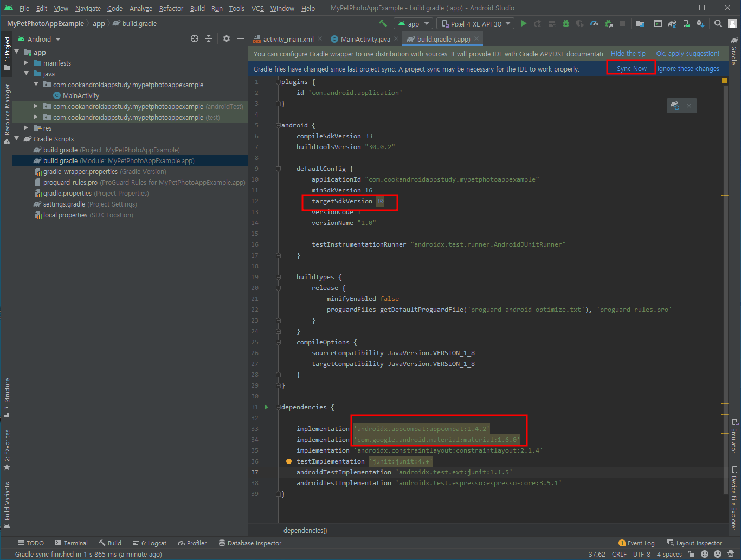Open Project Structure icon in toolbar
The width and height of the screenshot is (741, 560).
pyautogui.click(x=640, y=23)
